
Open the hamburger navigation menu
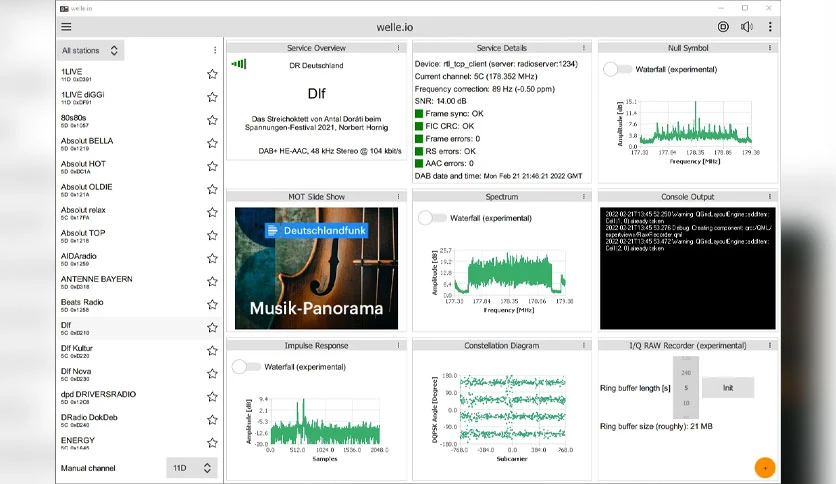pyautogui.click(x=66, y=27)
